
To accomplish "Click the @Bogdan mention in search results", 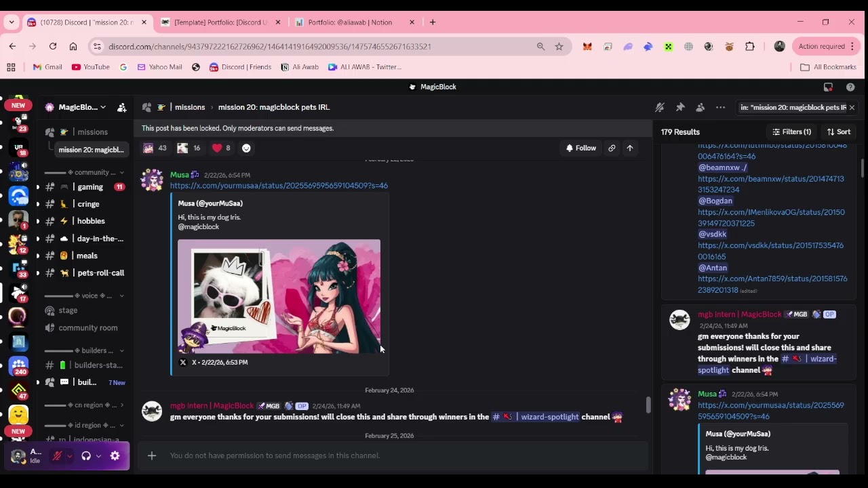I will click(x=715, y=201).
